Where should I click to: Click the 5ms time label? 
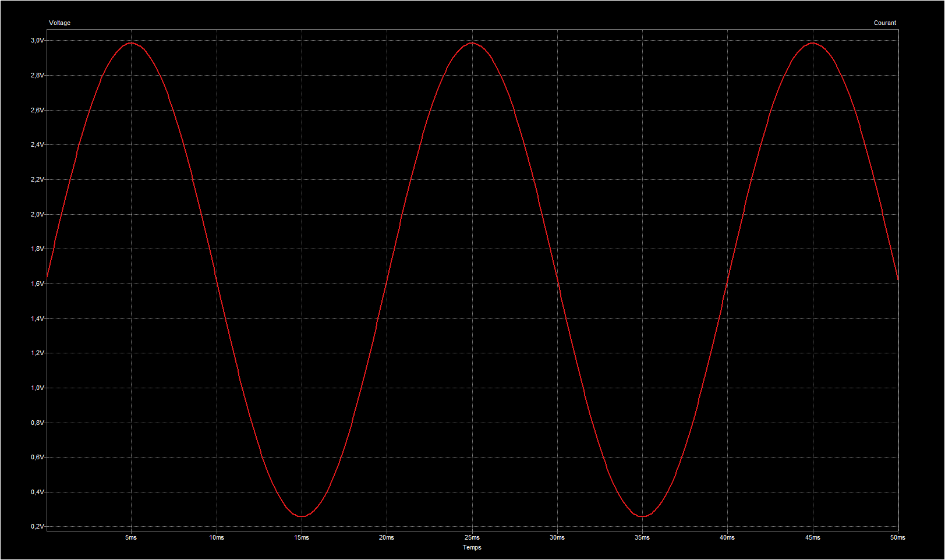131,537
